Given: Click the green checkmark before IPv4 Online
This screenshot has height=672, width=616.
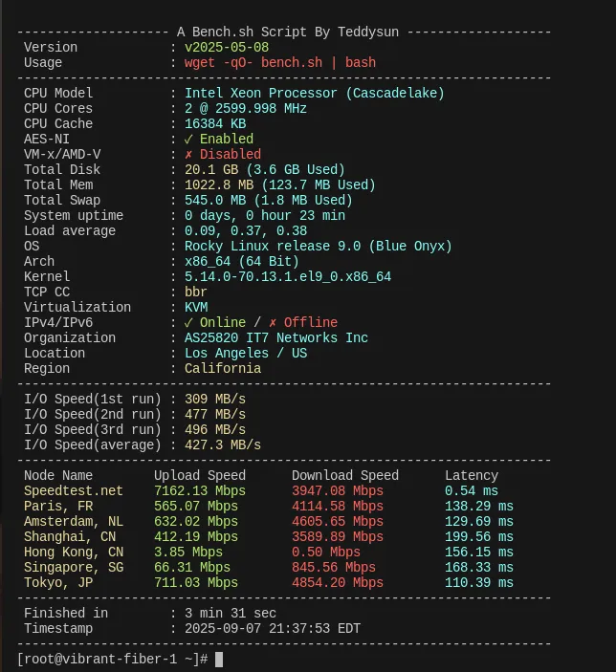Looking at the screenshot, I should pos(188,322).
